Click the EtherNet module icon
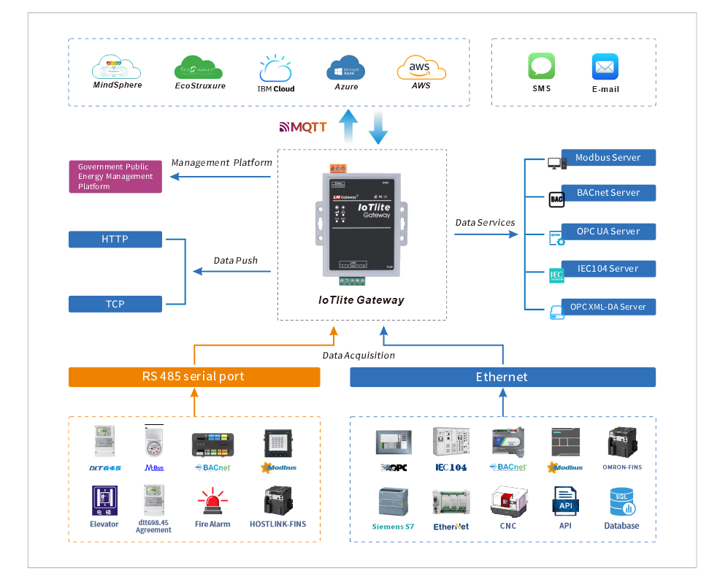 [x=451, y=502]
